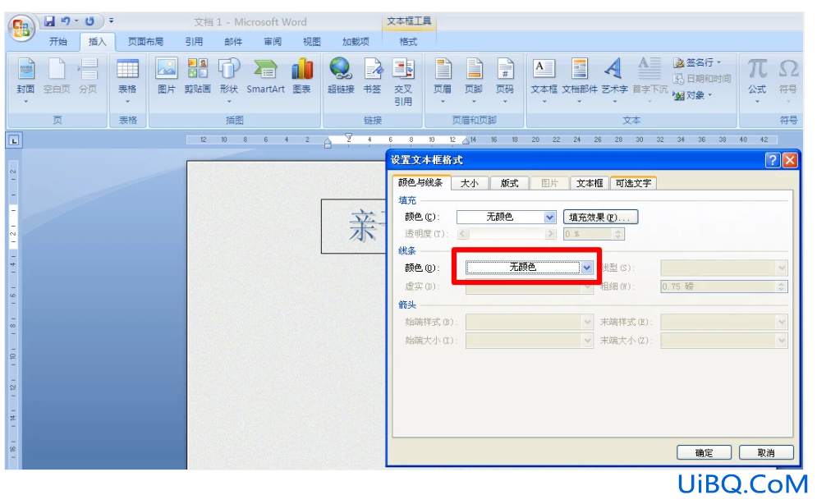Insert a SmartArt graphic
Screen dimensions: 817x504
[265, 77]
